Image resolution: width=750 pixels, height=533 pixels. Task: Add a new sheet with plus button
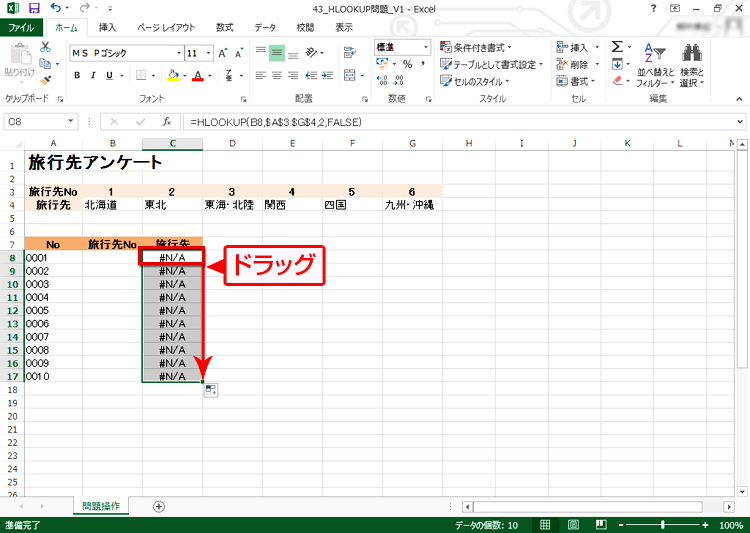coord(159,506)
